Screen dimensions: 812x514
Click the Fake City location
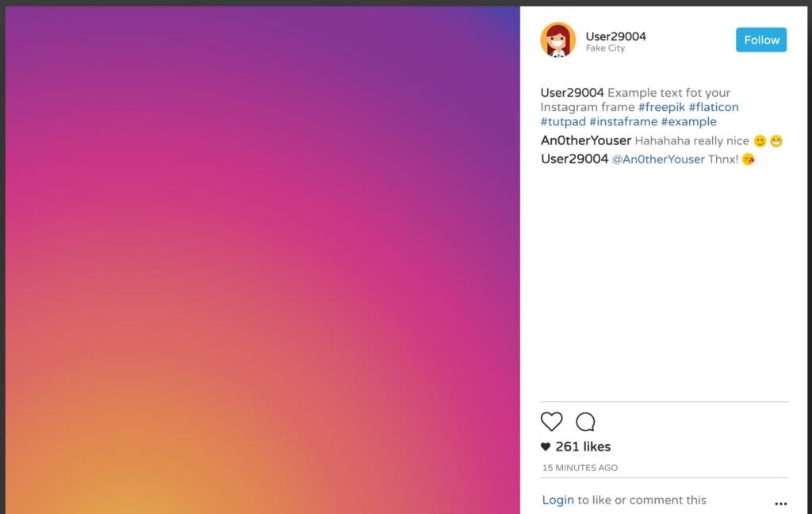tap(605, 48)
